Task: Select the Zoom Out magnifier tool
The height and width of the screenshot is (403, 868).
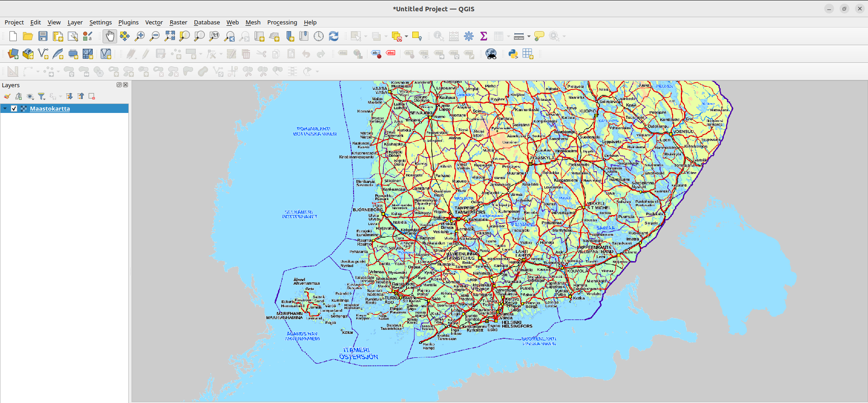Action: click(155, 36)
